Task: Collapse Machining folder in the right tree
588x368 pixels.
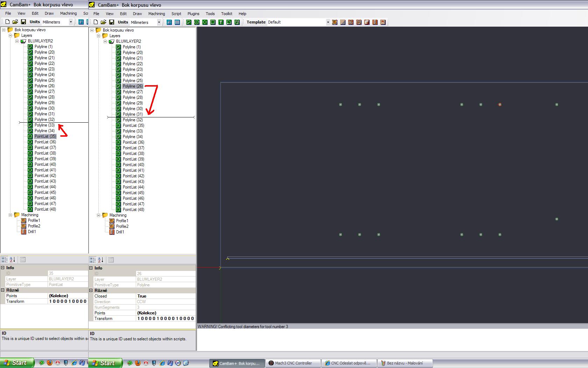Action: [99, 215]
